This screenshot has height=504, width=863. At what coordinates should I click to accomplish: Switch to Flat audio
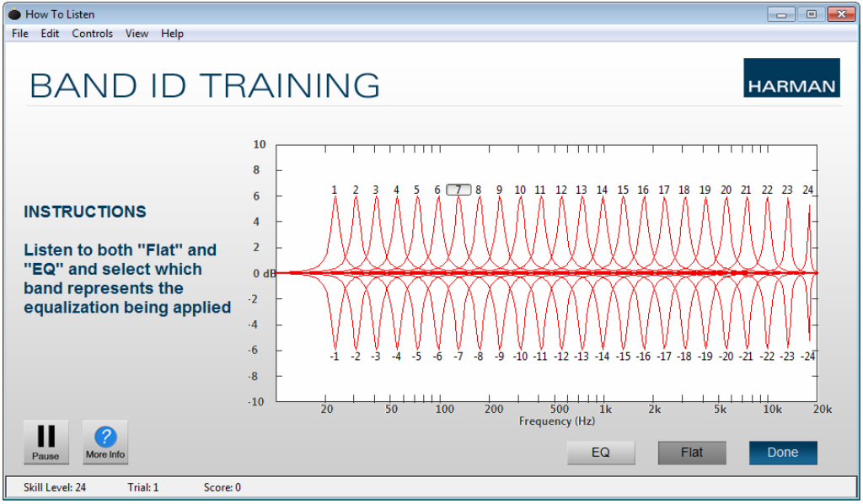pyautogui.click(x=692, y=453)
